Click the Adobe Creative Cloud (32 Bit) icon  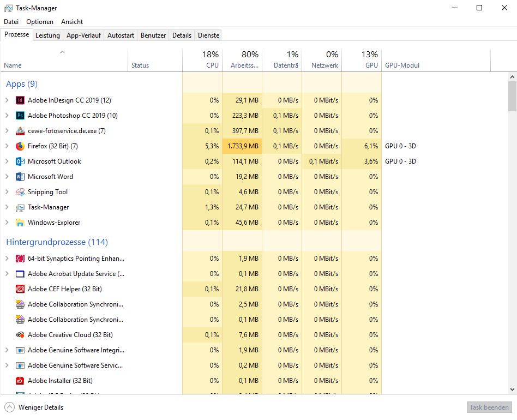point(20,335)
